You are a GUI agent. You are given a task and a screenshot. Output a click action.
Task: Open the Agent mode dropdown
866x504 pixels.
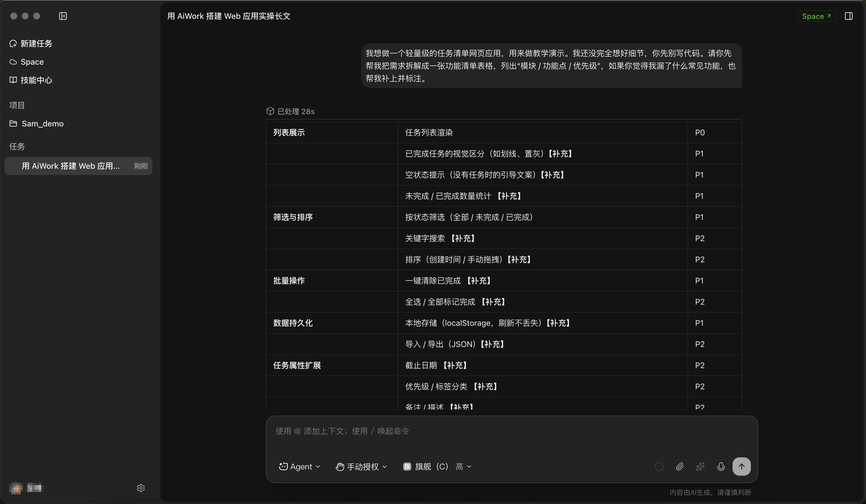tap(299, 467)
